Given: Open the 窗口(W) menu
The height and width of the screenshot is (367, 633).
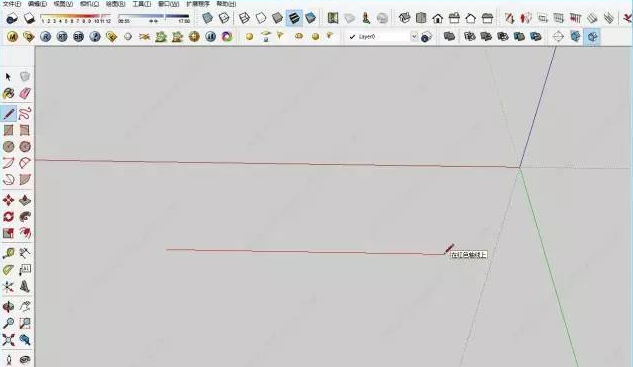Looking at the screenshot, I should [x=169, y=4].
